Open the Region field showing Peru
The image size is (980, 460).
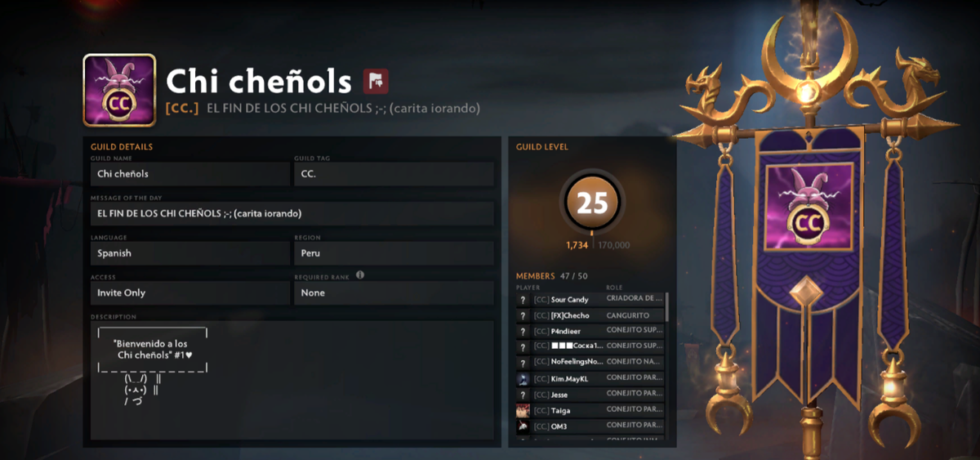pyautogui.click(x=394, y=253)
